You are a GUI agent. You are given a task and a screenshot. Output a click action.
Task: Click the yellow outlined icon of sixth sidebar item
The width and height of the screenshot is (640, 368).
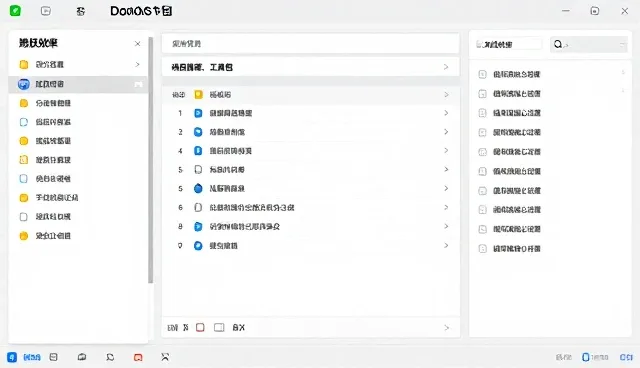[24, 160]
